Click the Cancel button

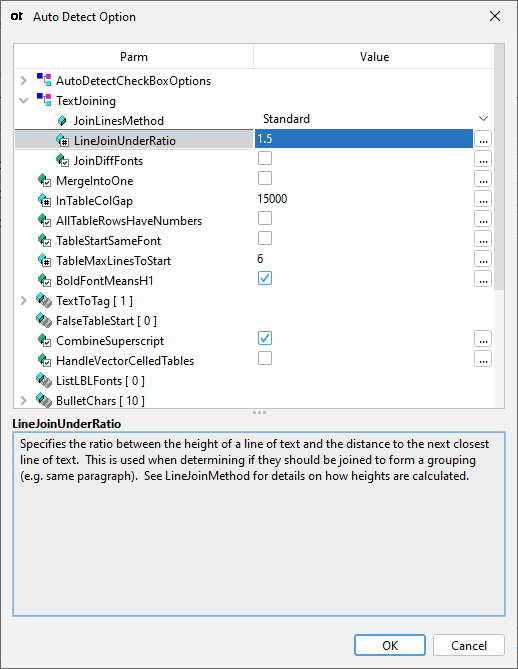(x=469, y=645)
